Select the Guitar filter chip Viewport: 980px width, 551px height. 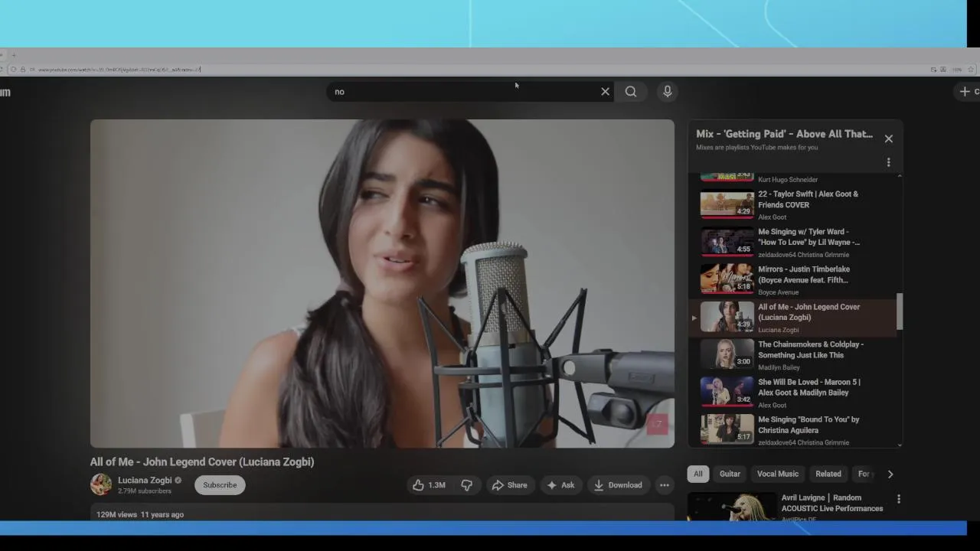[730, 474]
